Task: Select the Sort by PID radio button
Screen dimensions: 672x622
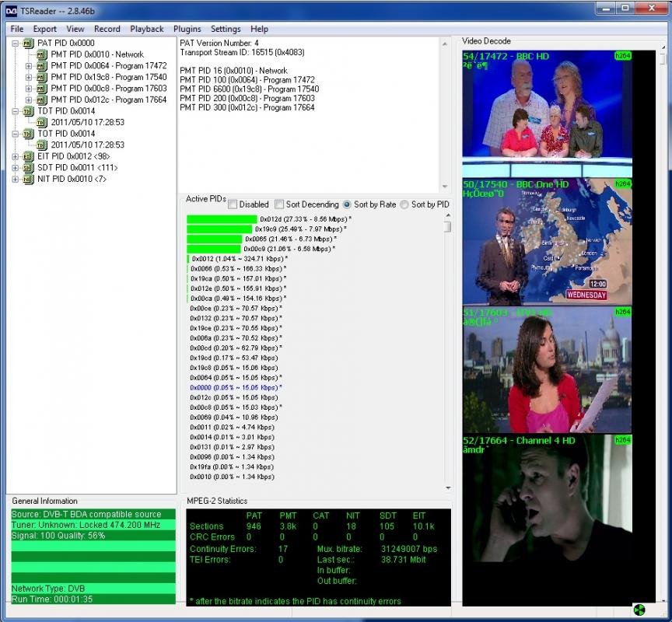Action: [404, 204]
